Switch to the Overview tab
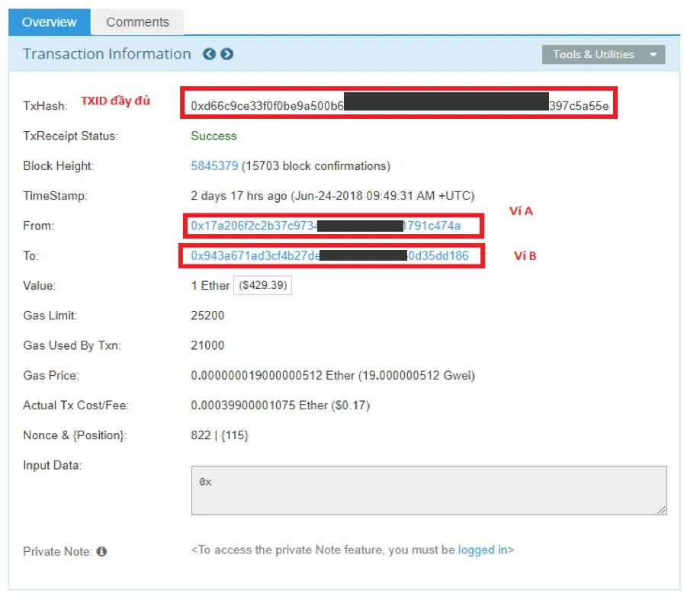This screenshot has height=606, width=700. point(50,22)
